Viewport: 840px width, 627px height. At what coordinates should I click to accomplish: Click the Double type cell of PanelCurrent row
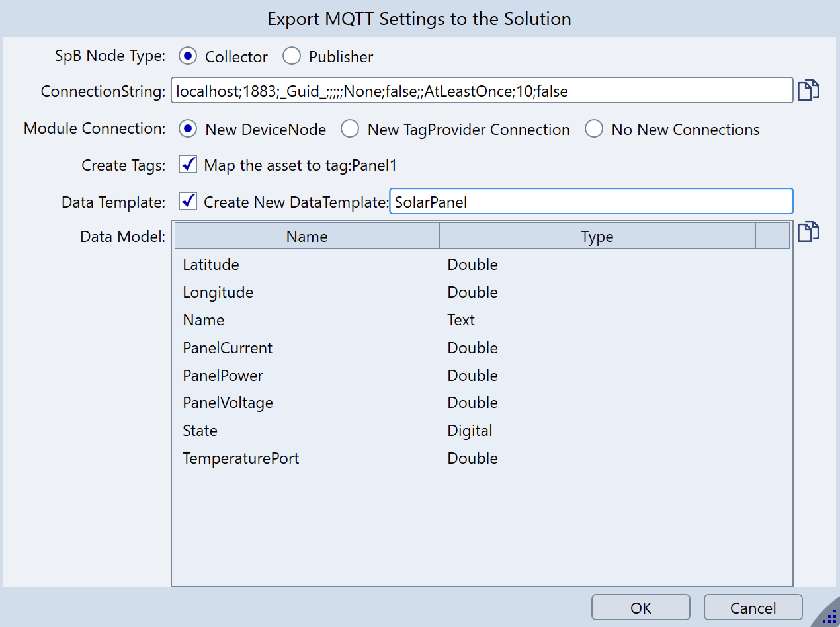click(472, 348)
